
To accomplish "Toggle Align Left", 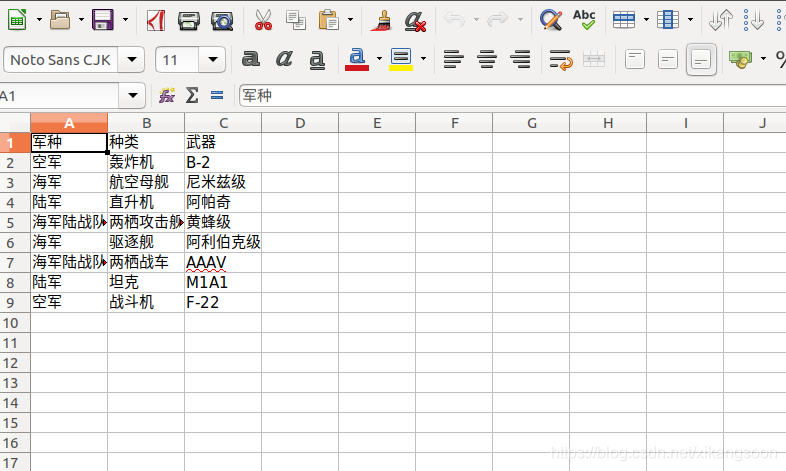I will point(453,60).
